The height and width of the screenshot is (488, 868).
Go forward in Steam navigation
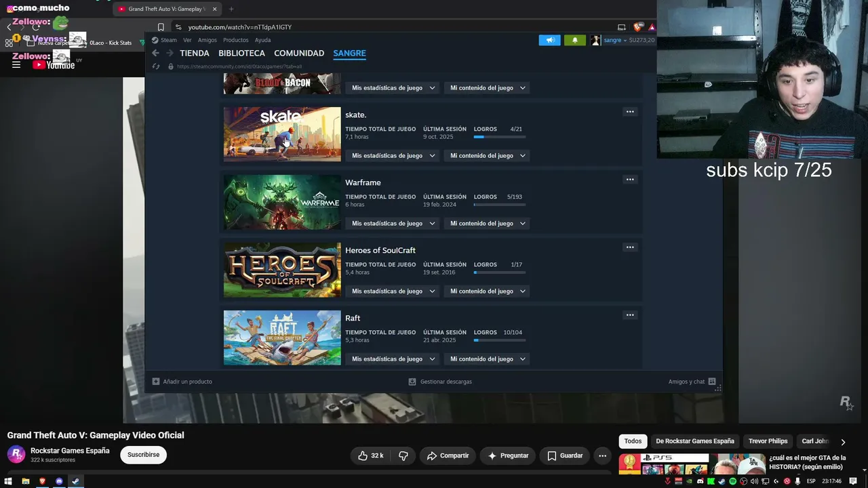point(170,53)
